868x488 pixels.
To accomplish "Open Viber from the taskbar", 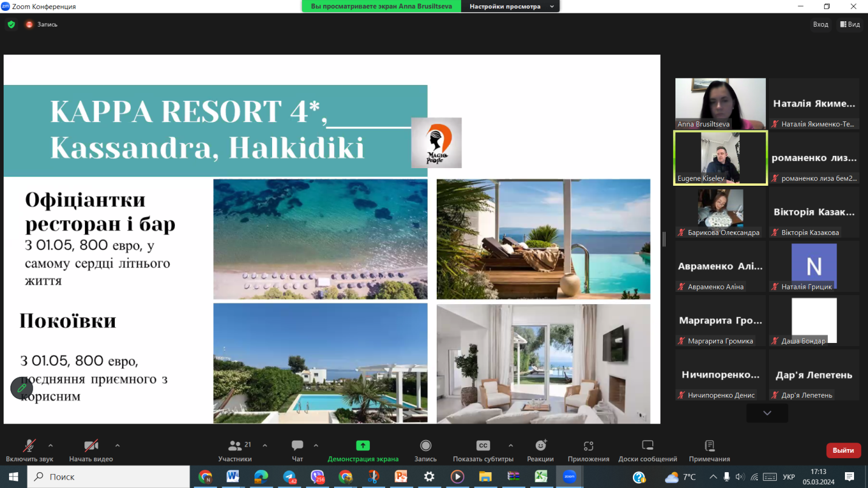I will [318, 476].
